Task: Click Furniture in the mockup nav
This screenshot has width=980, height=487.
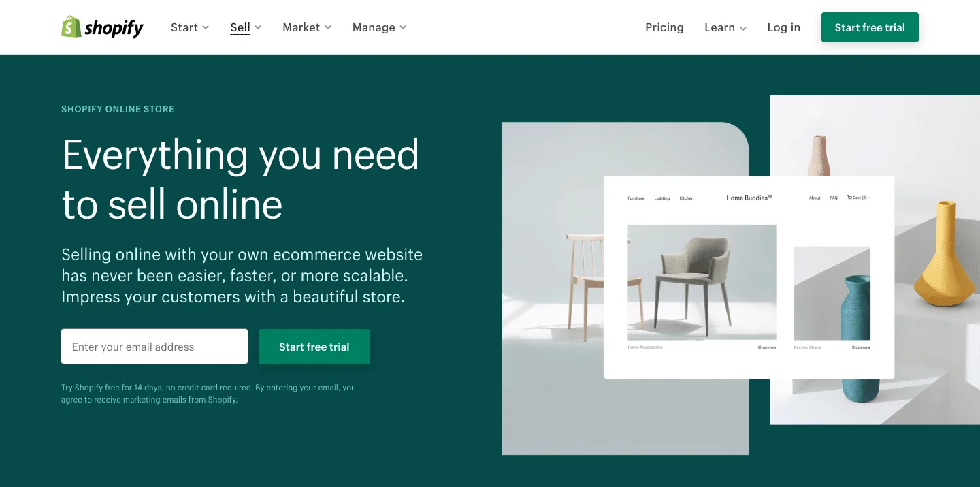Action: tap(636, 198)
